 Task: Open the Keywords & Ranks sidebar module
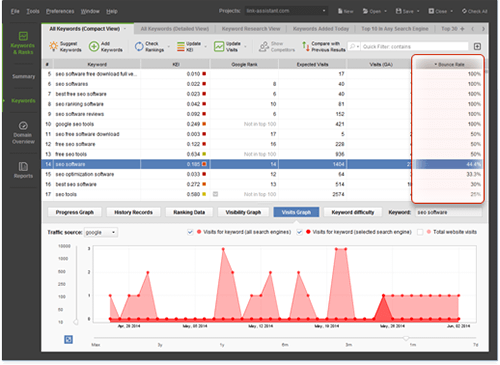23,43
